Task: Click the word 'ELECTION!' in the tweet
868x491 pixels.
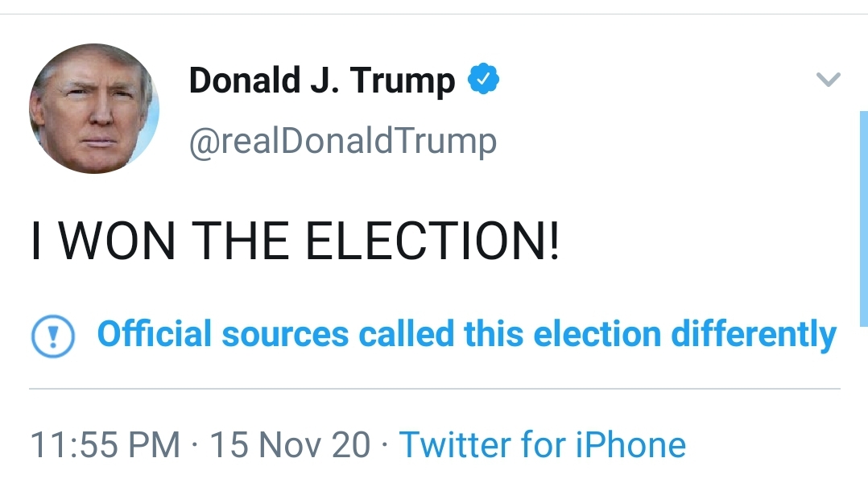Action: tap(432, 240)
